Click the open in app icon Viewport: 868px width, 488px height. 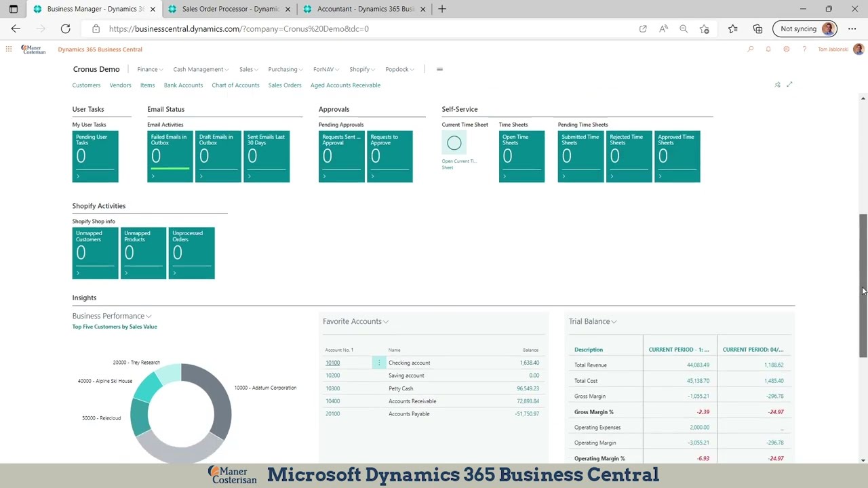[x=643, y=28]
